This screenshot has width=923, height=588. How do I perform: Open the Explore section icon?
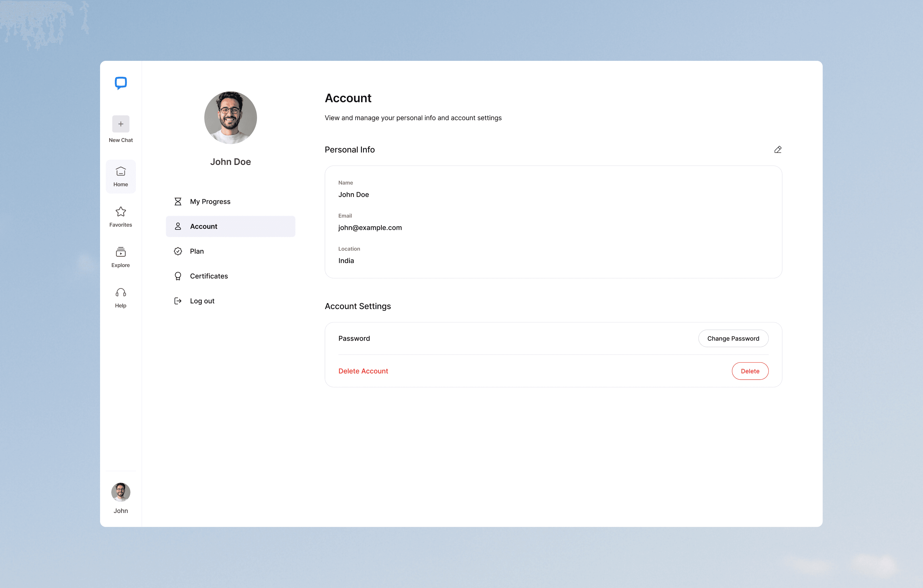pos(121,252)
